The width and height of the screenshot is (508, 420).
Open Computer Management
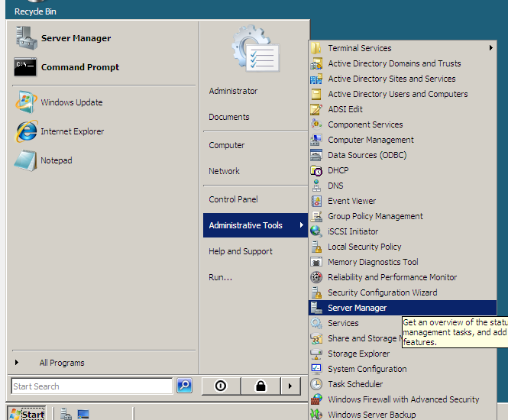pos(403,140)
